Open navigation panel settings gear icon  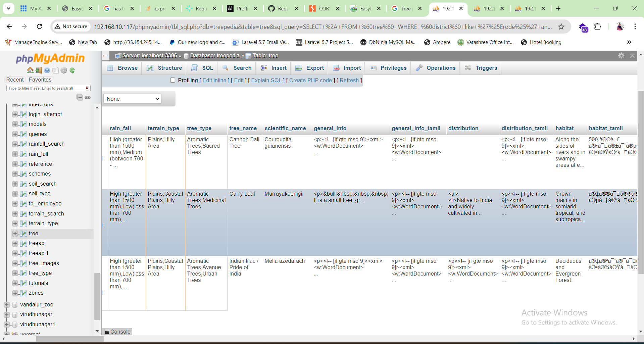[x=64, y=70]
